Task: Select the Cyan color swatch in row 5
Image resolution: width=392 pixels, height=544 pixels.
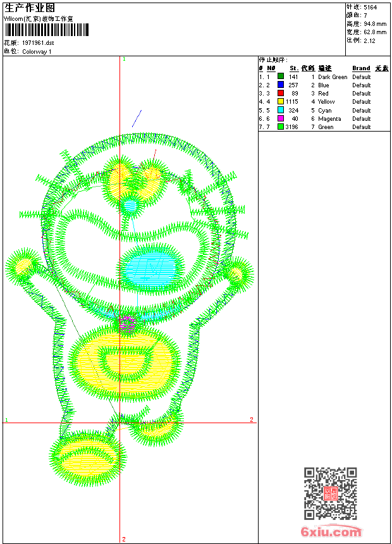Action: [x=281, y=110]
